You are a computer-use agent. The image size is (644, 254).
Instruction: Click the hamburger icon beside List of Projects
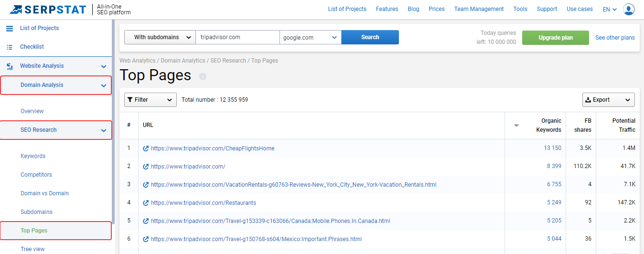[x=10, y=28]
